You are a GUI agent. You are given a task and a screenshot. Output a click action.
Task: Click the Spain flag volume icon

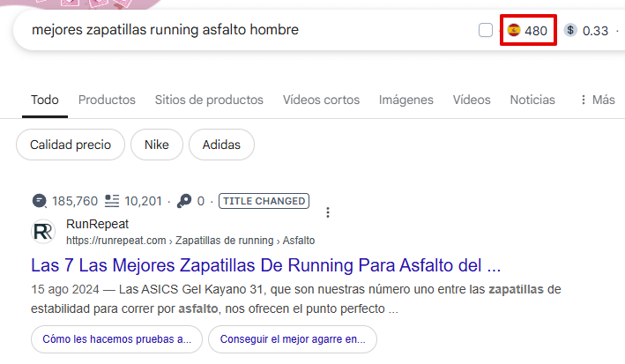[x=514, y=30]
